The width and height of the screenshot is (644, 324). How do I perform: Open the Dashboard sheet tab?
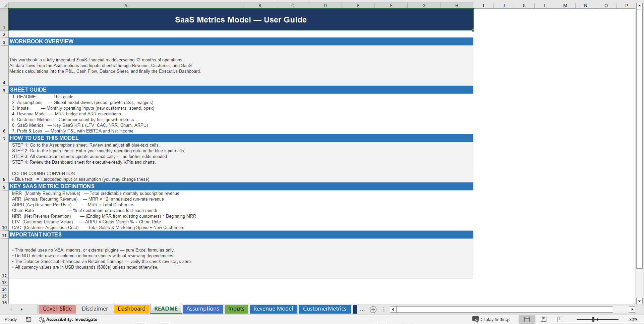pyautogui.click(x=131, y=309)
